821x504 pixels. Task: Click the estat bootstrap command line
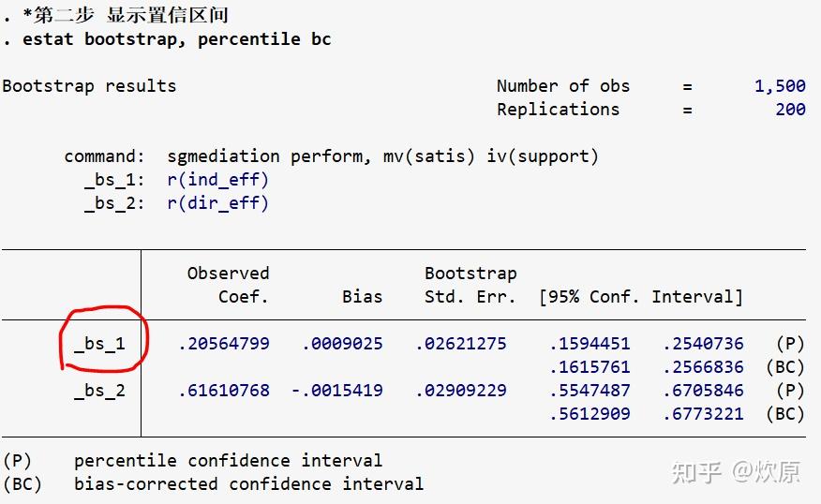point(167,39)
